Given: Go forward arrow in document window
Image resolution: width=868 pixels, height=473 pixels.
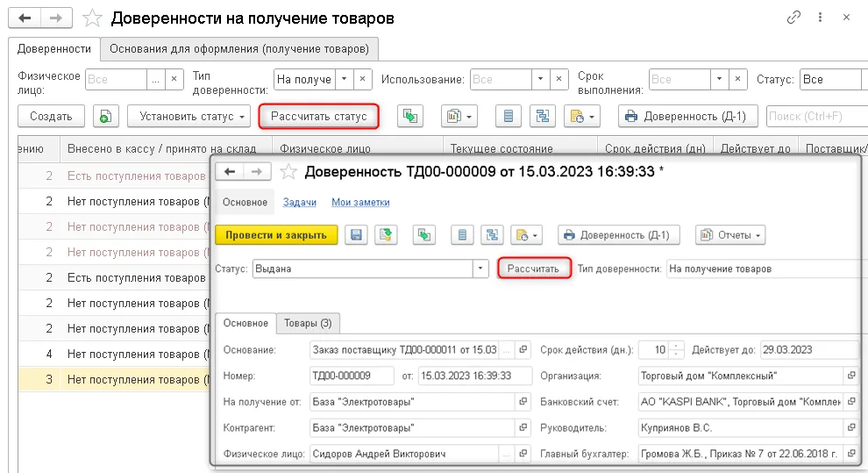Looking at the screenshot, I should 257,172.
